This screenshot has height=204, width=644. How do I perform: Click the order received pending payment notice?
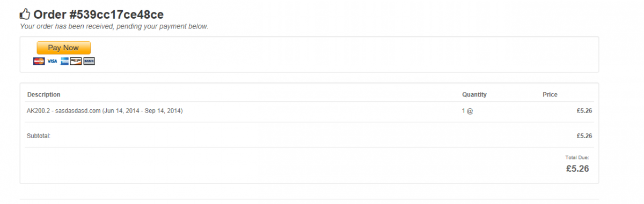(x=114, y=26)
